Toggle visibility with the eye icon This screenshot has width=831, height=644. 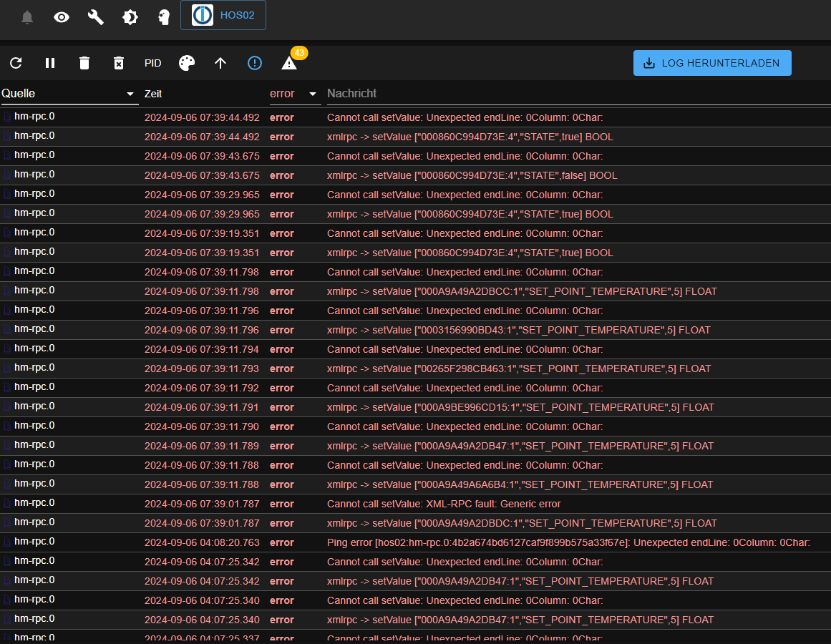(62, 17)
